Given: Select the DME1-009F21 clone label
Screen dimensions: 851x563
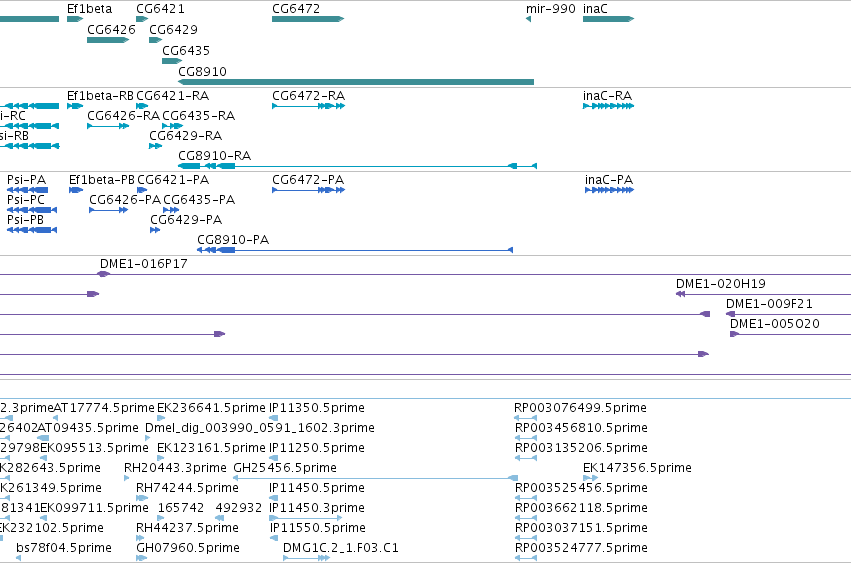Looking at the screenshot, I should tap(770, 304).
